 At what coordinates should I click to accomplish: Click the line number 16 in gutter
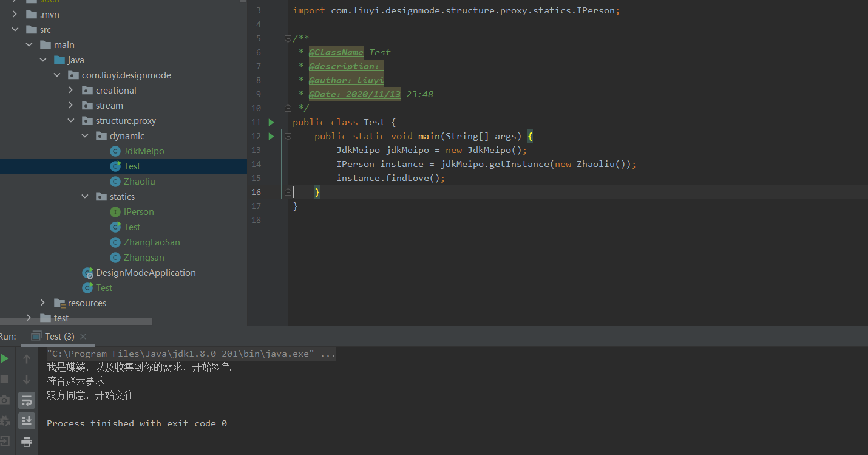[x=256, y=192]
